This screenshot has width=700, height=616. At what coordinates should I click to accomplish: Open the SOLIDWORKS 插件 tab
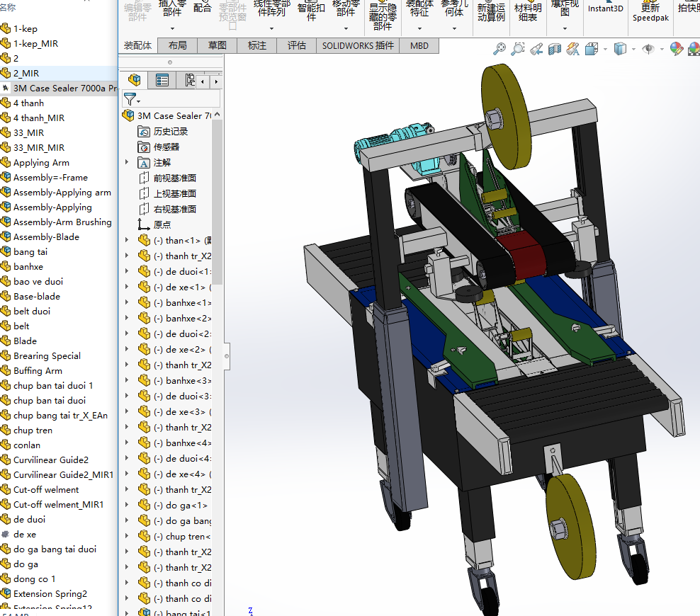pyautogui.click(x=358, y=45)
